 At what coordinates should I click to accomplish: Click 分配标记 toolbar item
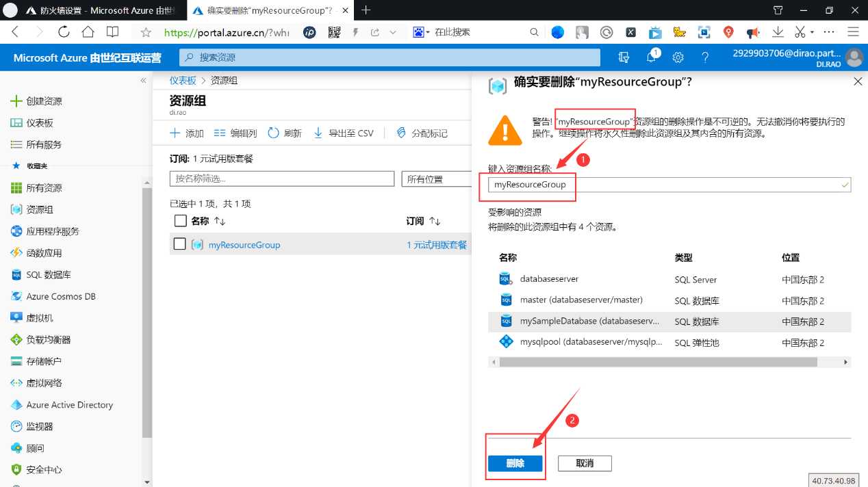coord(422,133)
